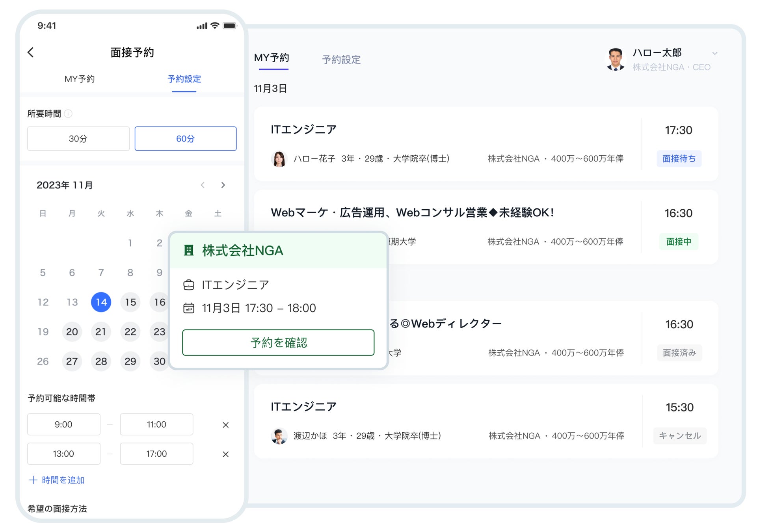The height and width of the screenshot is (532, 759).
Task: Click info icon next to 所要時間
Action: (x=68, y=114)
